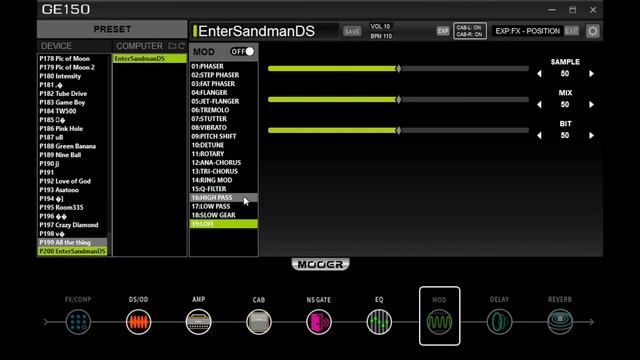
Task: Open the AMP module icon
Action: pos(198,322)
